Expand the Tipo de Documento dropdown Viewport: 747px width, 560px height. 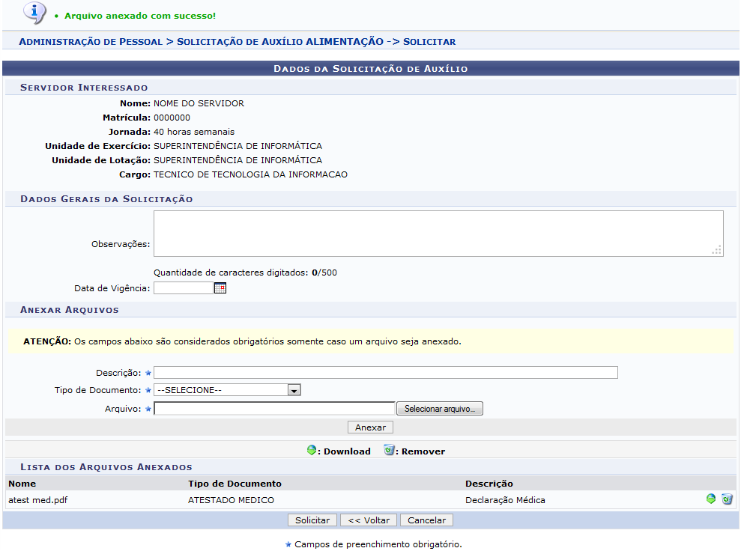tap(294, 390)
